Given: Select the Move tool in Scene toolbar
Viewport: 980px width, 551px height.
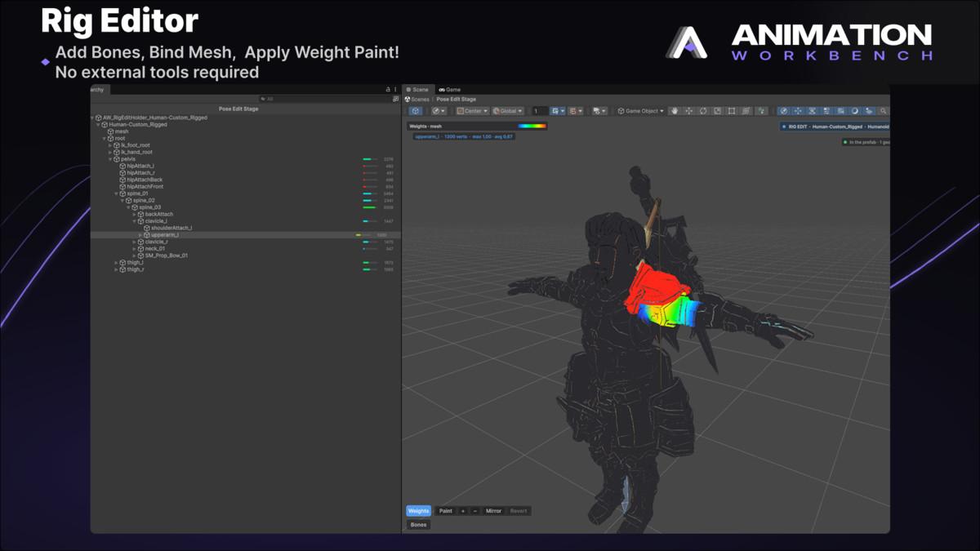Looking at the screenshot, I should click(689, 111).
